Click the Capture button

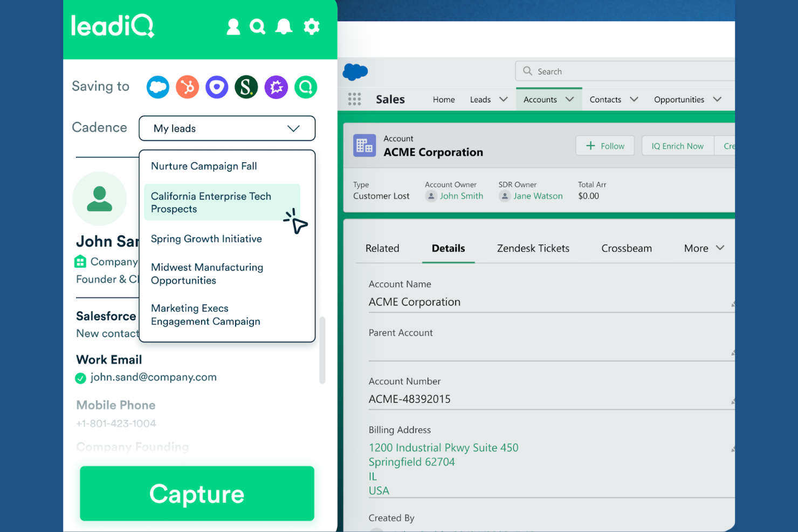pos(196,493)
